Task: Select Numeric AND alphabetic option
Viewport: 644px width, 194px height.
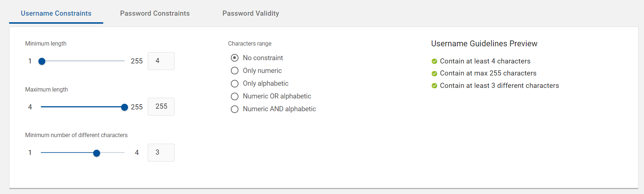Action: [235, 109]
